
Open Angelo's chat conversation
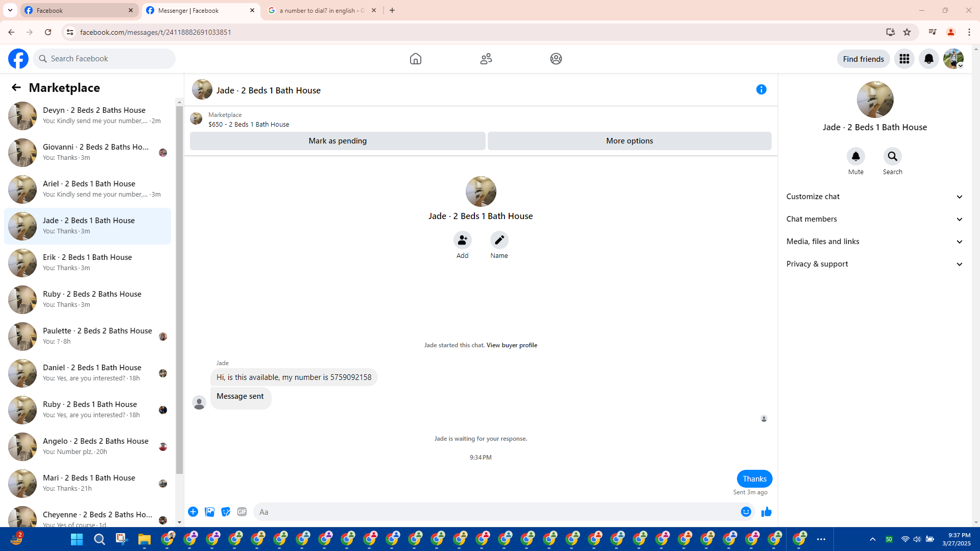pyautogui.click(x=88, y=447)
